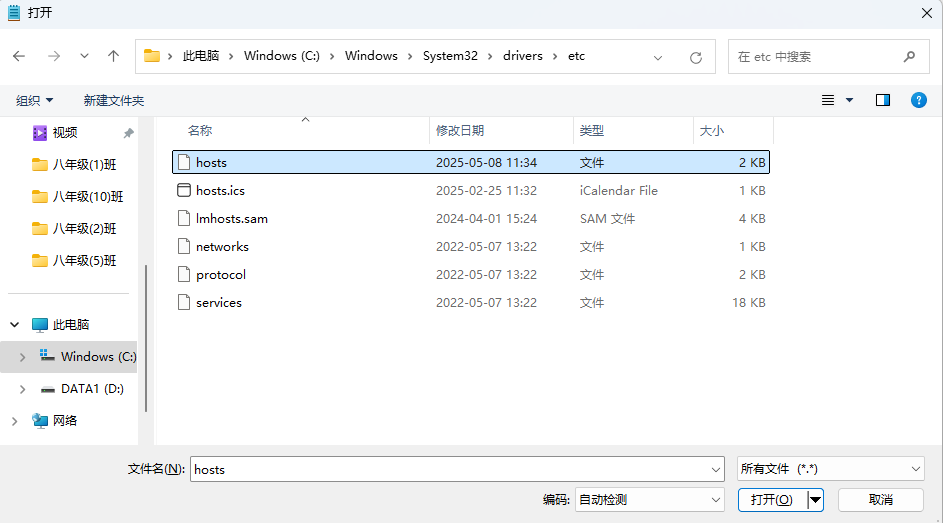Viewport: 943px width, 523px height.
Task: Open view options dropdown arrow
Action: click(849, 100)
